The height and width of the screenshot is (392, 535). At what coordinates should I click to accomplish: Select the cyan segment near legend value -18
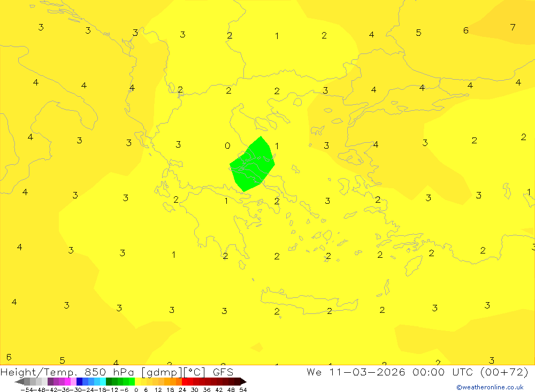click(x=103, y=381)
